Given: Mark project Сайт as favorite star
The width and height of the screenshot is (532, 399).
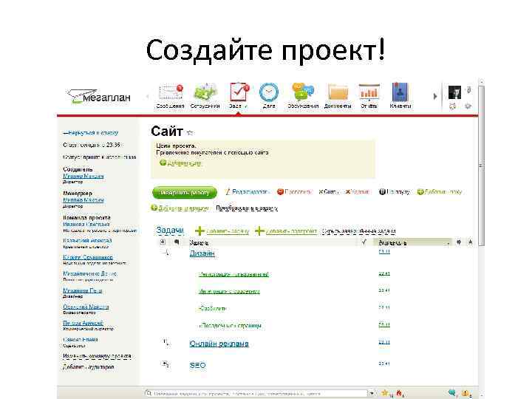Looking at the screenshot, I should pos(190,133).
